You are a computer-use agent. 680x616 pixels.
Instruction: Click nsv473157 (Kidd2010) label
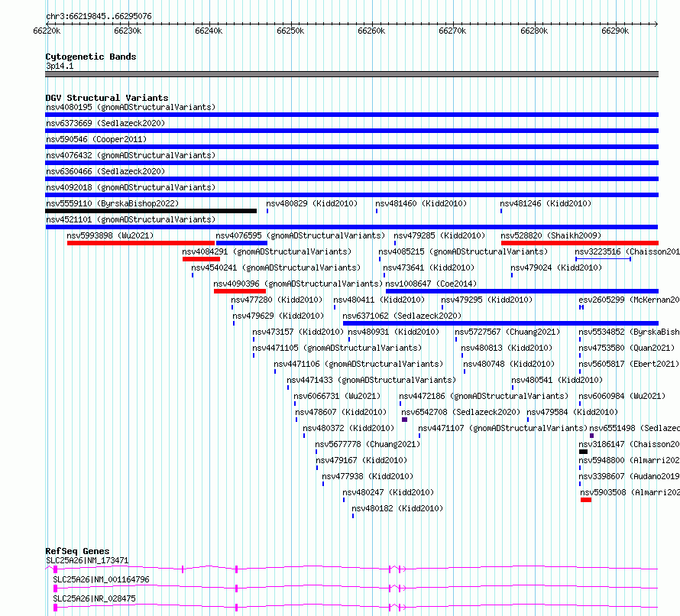tap(299, 332)
